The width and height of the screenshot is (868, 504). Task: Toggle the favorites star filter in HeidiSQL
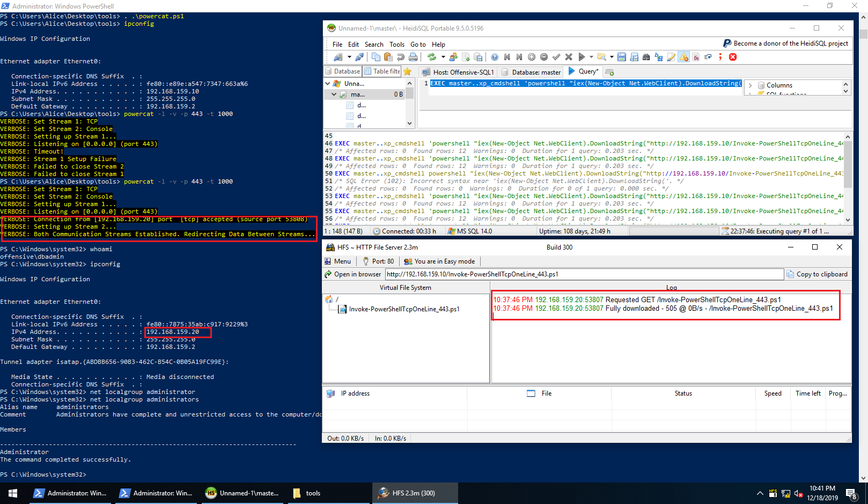(x=407, y=71)
